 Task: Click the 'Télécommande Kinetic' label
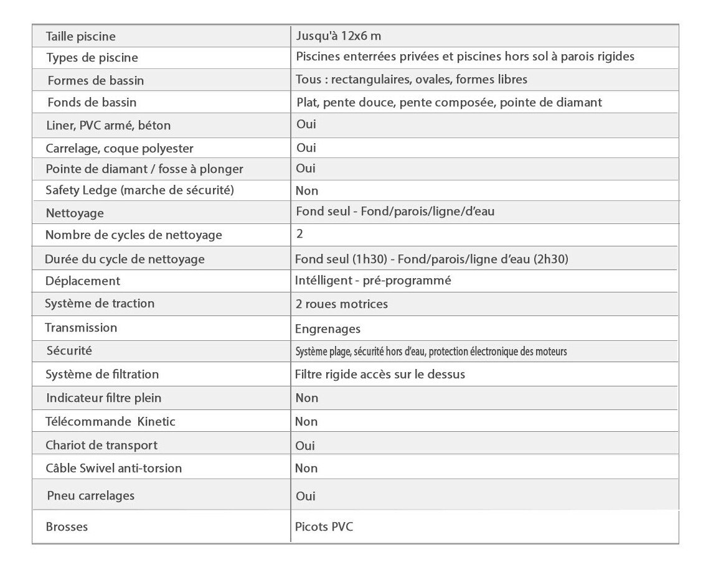point(110,422)
